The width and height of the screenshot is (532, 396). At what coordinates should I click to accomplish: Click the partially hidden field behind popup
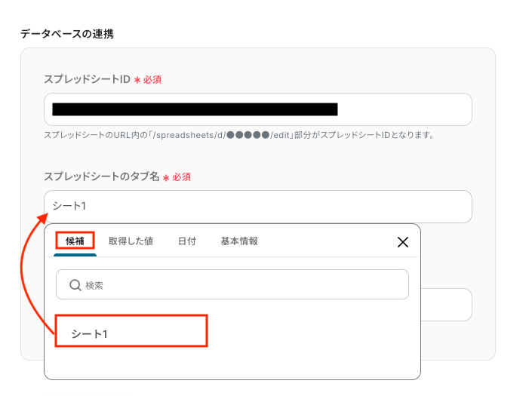point(447,305)
